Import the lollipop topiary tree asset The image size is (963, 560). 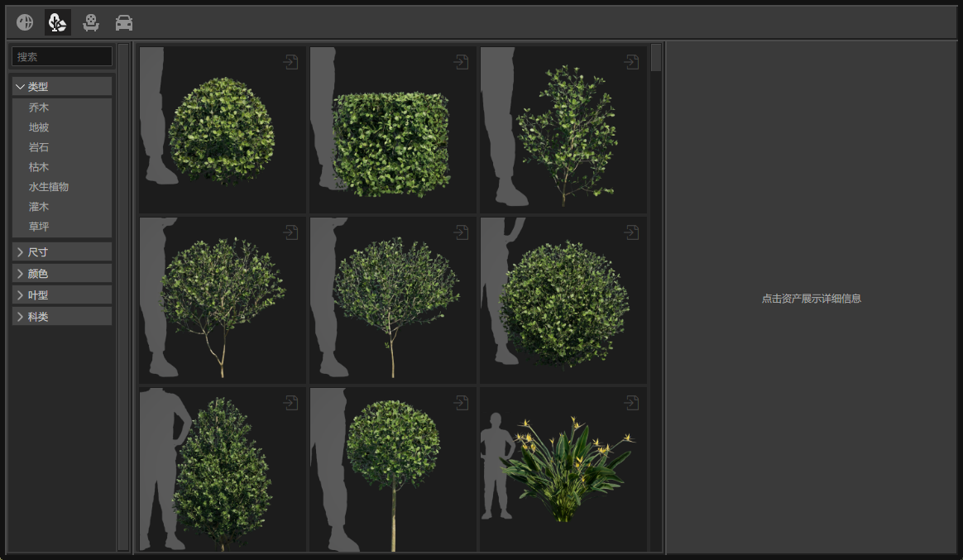tap(462, 403)
